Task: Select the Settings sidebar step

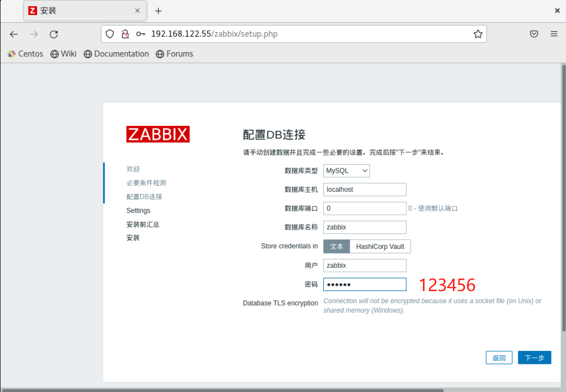Action: (138, 211)
